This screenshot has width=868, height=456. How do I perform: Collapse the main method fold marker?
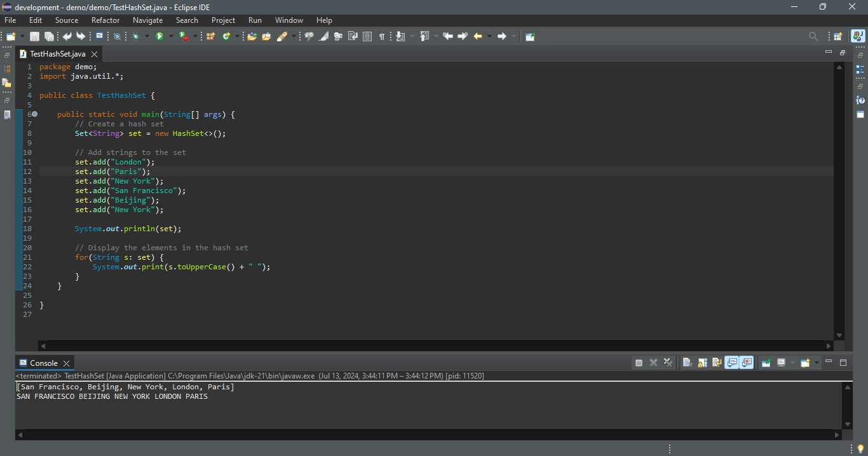(34, 114)
